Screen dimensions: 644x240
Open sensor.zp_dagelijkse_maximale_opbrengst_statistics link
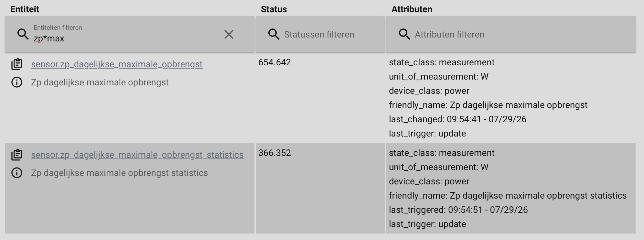(x=137, y=155)
